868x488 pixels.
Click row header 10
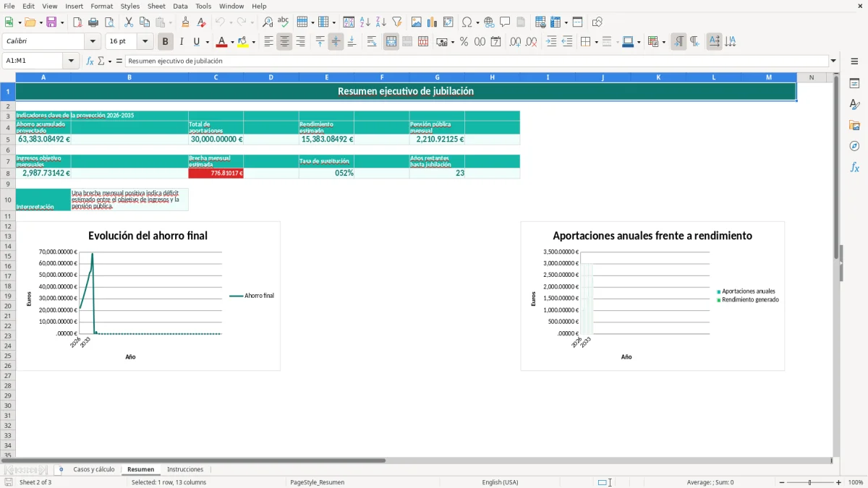coord(8,200)
